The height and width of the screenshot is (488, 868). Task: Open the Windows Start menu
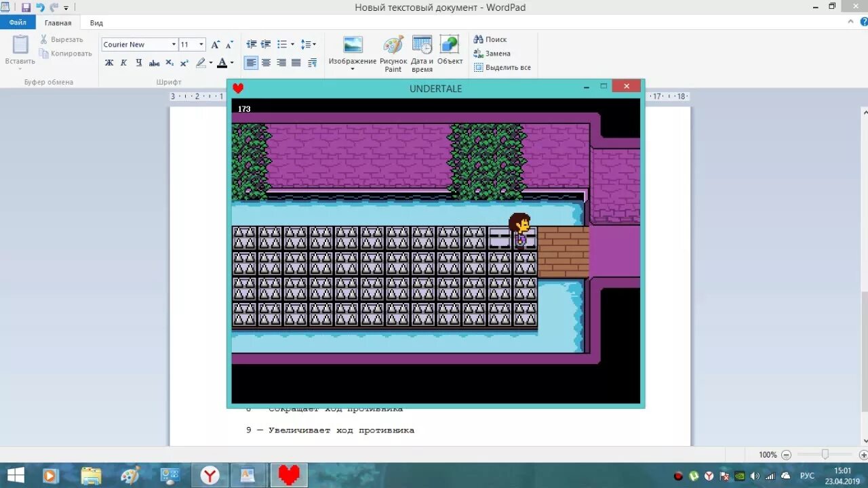point(16,475)
